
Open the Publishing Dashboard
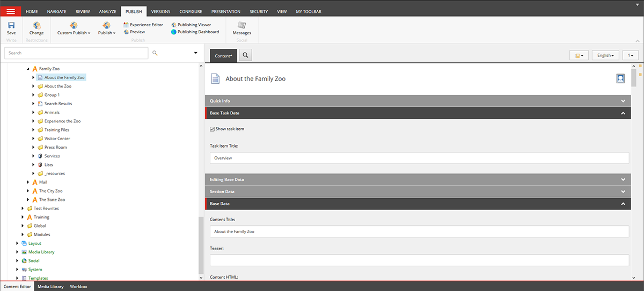[x=195, y=32]
